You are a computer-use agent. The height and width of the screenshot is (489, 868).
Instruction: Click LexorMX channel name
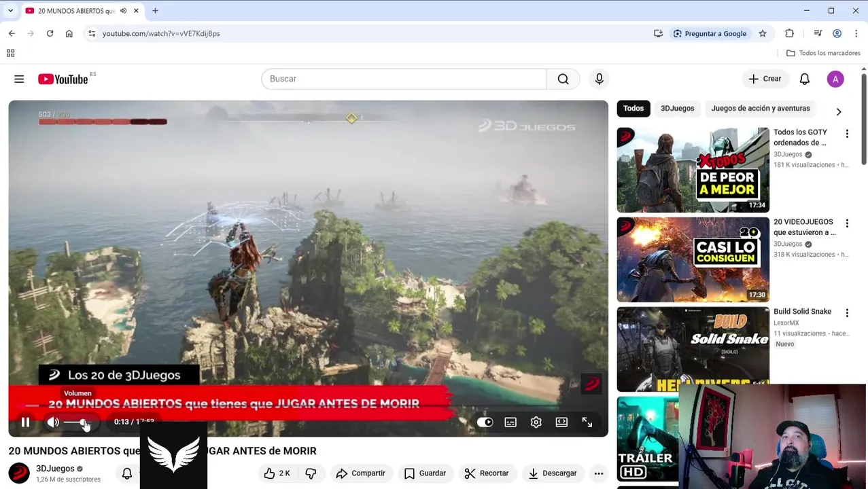tap(786, 323)
